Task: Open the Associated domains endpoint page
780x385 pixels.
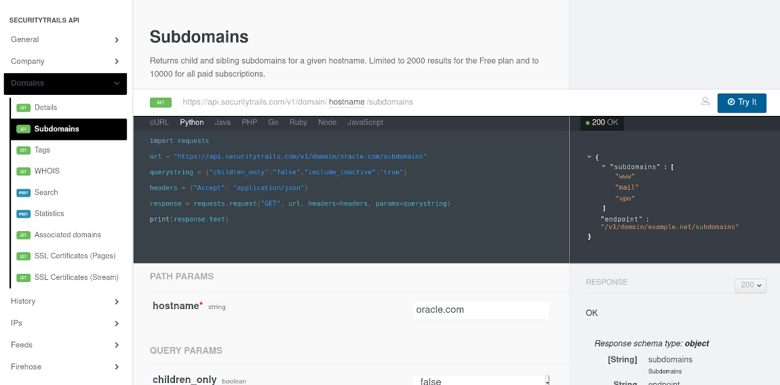Action: 69,235
